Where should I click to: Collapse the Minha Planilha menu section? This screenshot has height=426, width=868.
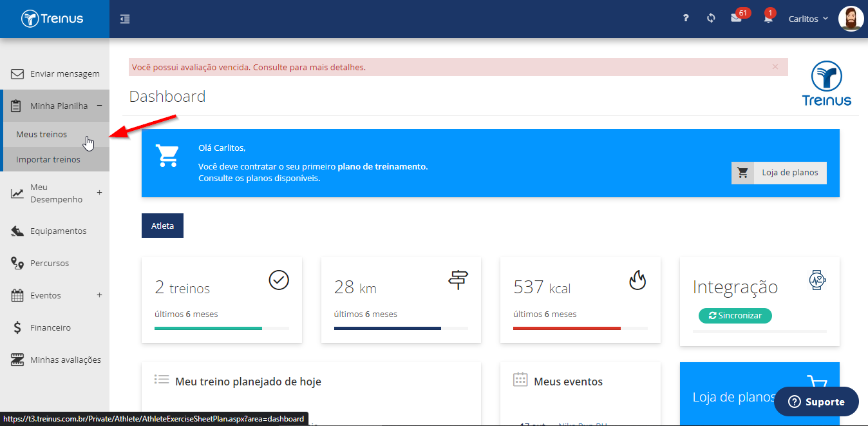click(x=99, y=106)
